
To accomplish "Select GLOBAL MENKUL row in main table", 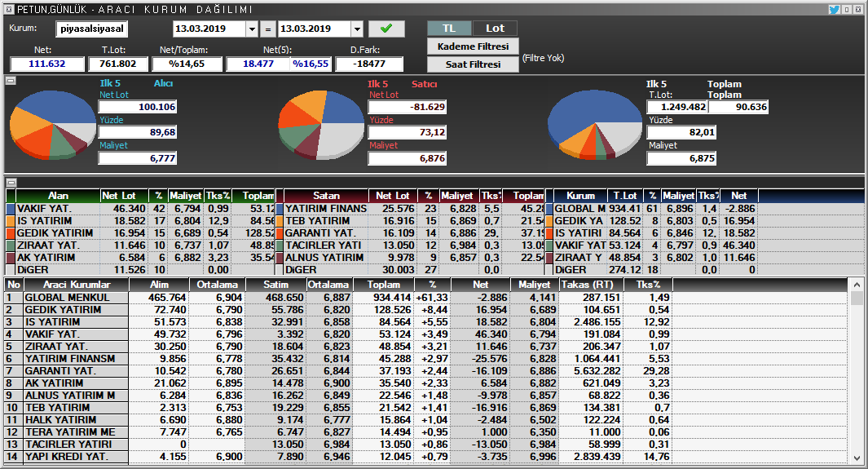I will pyautogui.click(x=426, y=298).
